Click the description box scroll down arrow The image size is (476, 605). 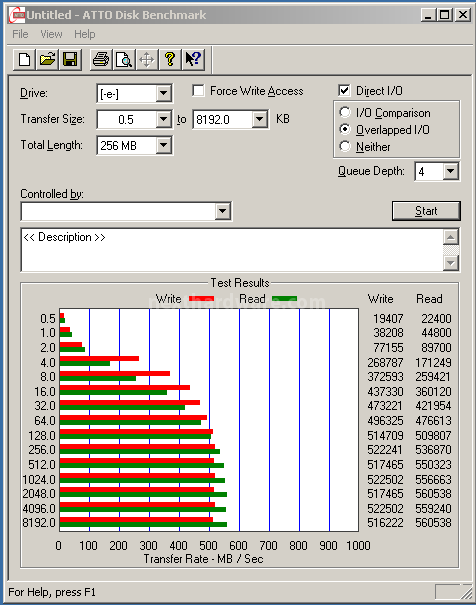point(451,263)
